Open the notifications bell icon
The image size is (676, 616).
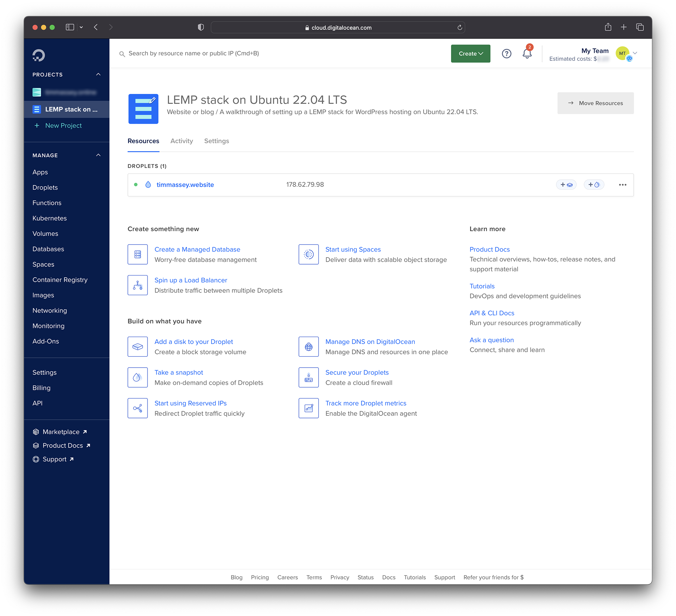527,53
